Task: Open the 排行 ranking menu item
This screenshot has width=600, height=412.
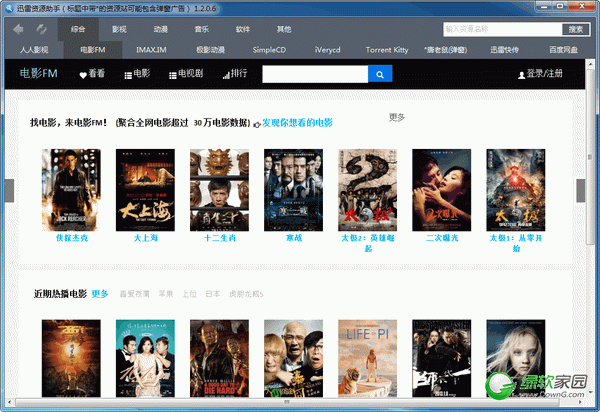Action: pyautogui.click(x=235, y=73)
